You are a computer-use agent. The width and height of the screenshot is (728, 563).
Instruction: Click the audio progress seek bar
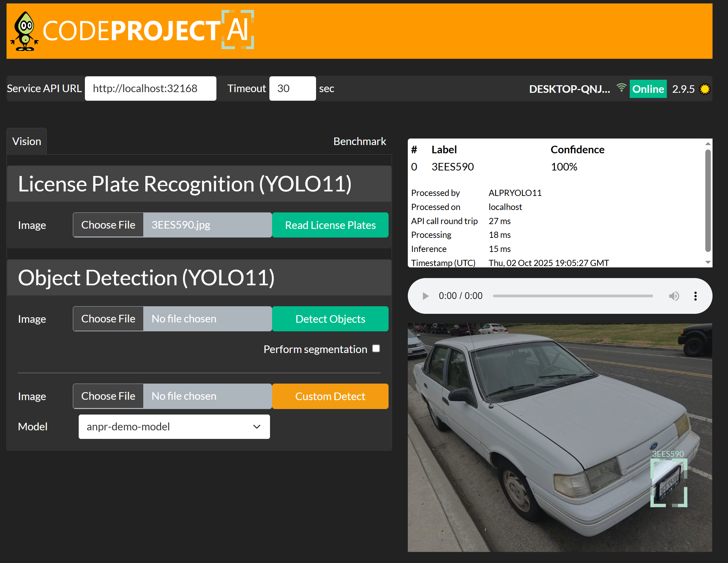tap(573, 296)
